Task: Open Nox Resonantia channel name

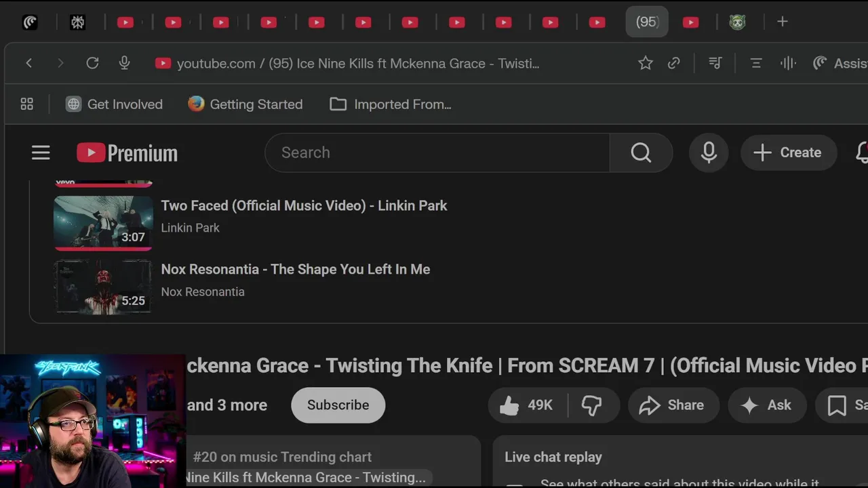Action: coord(203,291)
